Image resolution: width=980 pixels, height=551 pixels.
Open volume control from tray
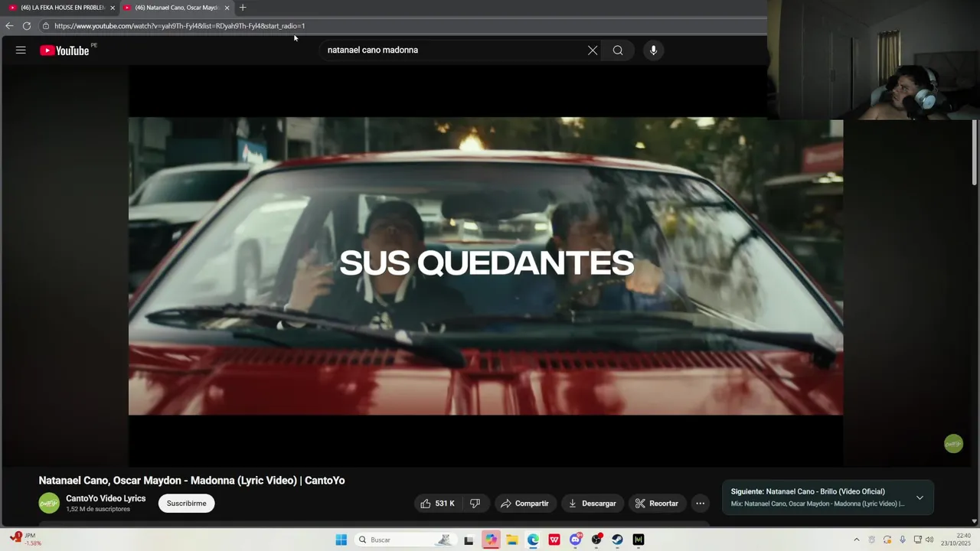pyautogui.click(x=929, y=540)
